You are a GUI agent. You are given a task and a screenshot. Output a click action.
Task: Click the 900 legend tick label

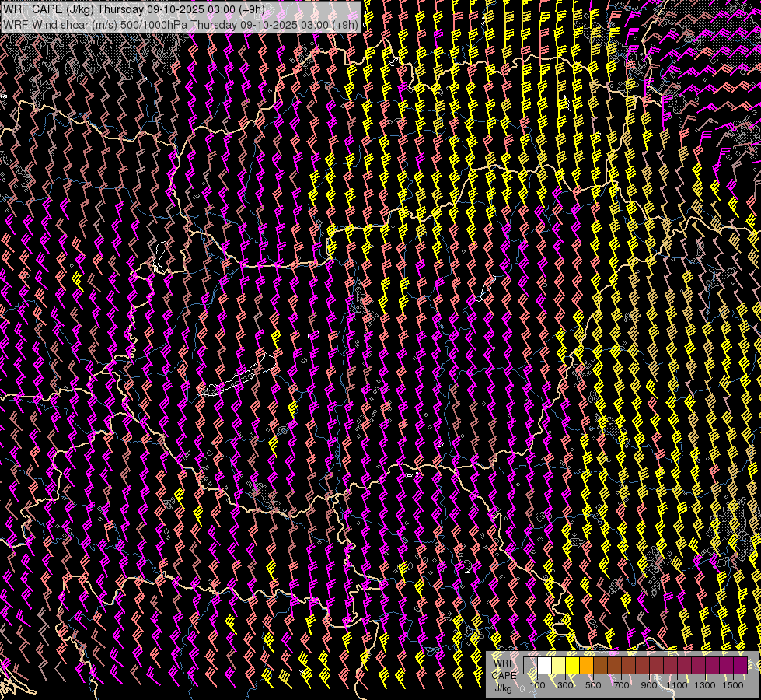click(x=649, y=685)
